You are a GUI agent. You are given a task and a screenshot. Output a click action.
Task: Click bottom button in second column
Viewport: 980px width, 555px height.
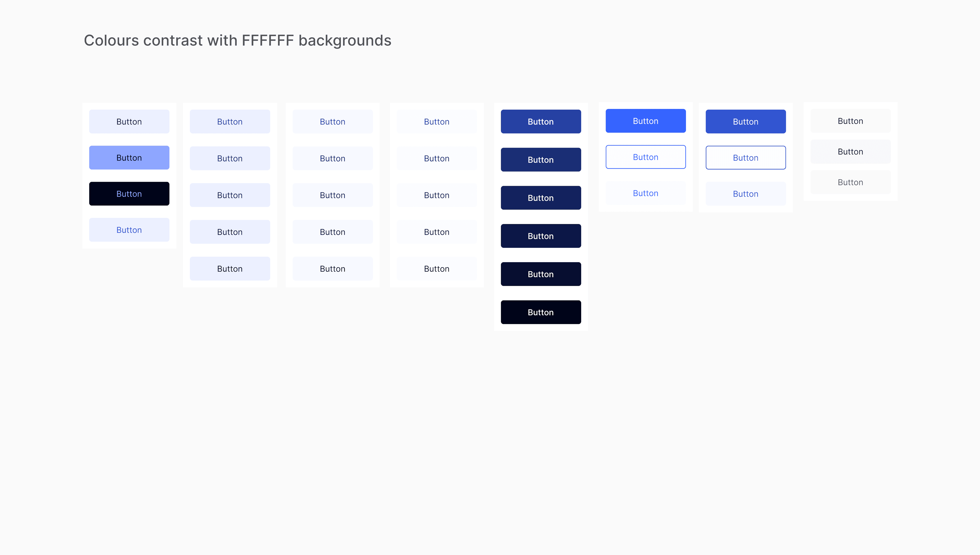(x=230, y=269)
